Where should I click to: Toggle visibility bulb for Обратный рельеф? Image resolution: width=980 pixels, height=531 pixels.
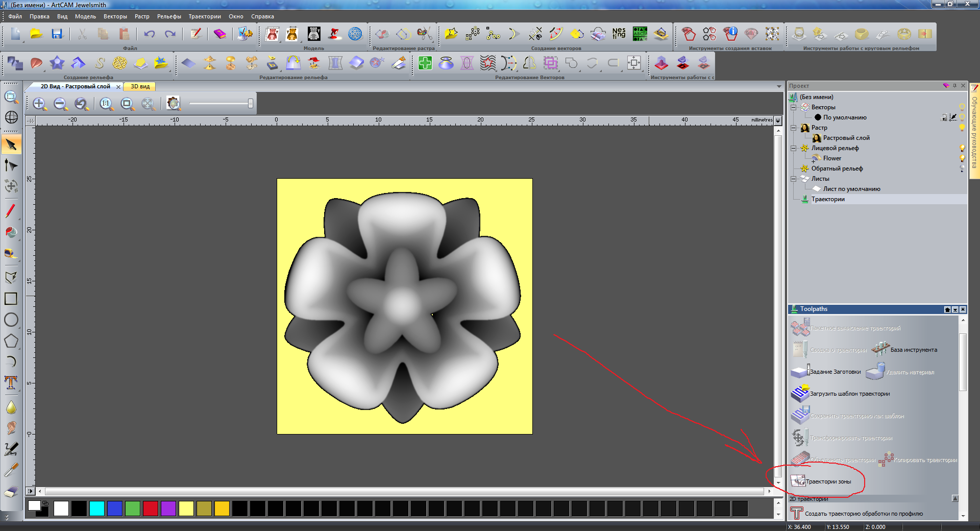962,168
